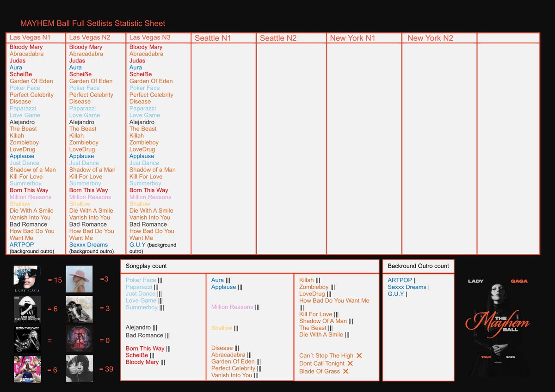Click Born This Way in Las Vegas N3
Screen dimensions: 555x392
point(148,190)
